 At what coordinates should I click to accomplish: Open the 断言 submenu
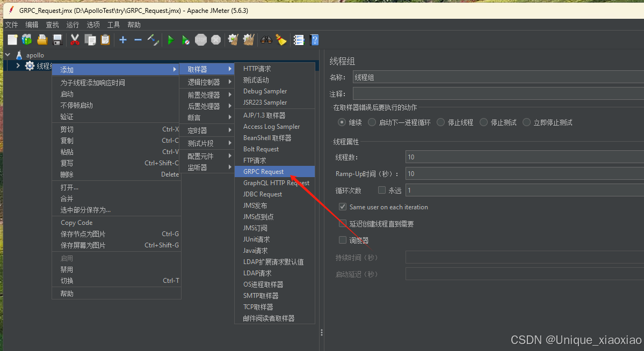207,118
